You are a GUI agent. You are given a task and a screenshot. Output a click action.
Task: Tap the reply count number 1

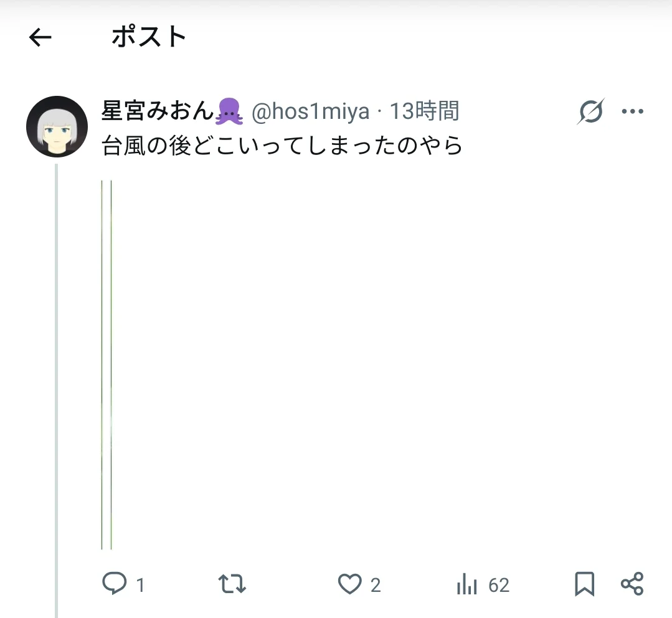pyautogui.click(x=140, y=585)
